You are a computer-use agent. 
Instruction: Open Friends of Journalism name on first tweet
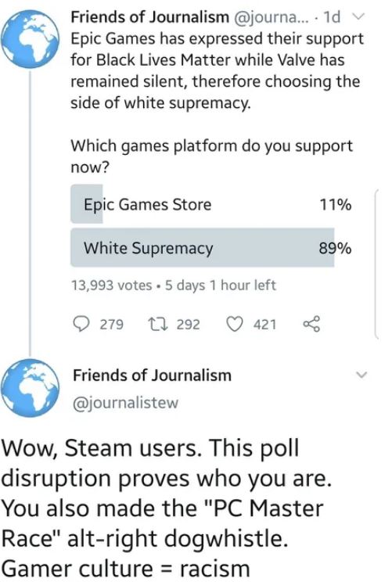tap(150, 16)
